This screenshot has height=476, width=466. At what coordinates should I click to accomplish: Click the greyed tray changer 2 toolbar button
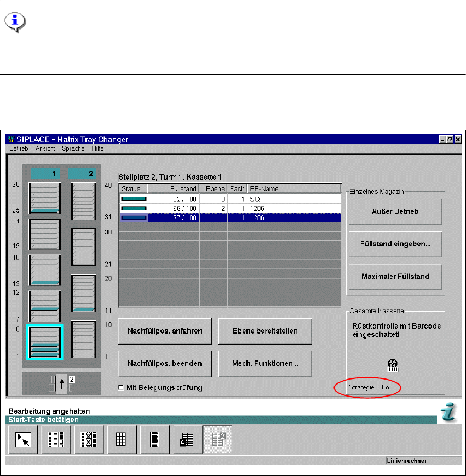pyautogui.click(x=217, y=439)
